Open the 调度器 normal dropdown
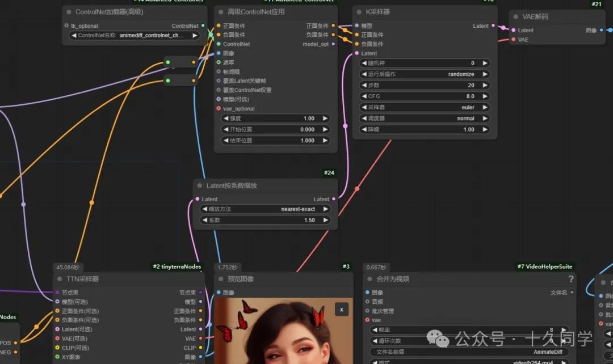This screenshot has height=364, width=613. point(425,118)
